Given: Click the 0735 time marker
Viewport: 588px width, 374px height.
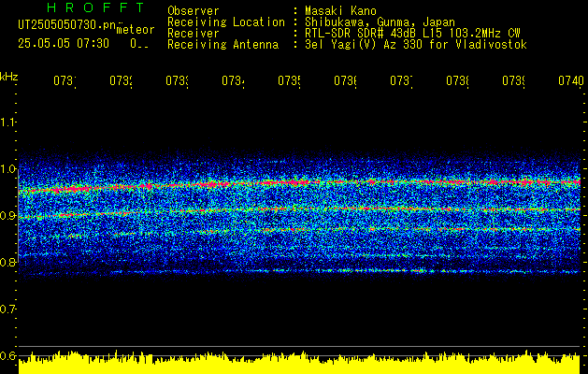Looking at the screenshot, I should tap(289, 80).
